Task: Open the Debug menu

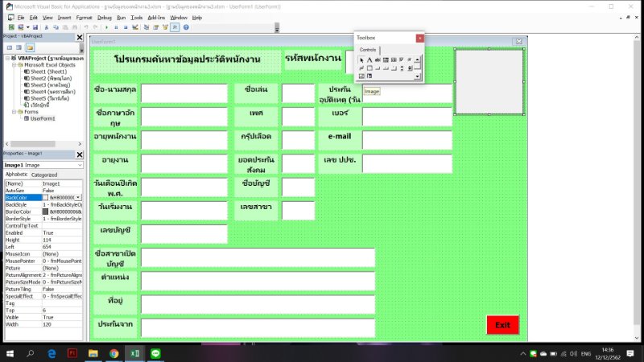Action: click(x=105, y=16)
